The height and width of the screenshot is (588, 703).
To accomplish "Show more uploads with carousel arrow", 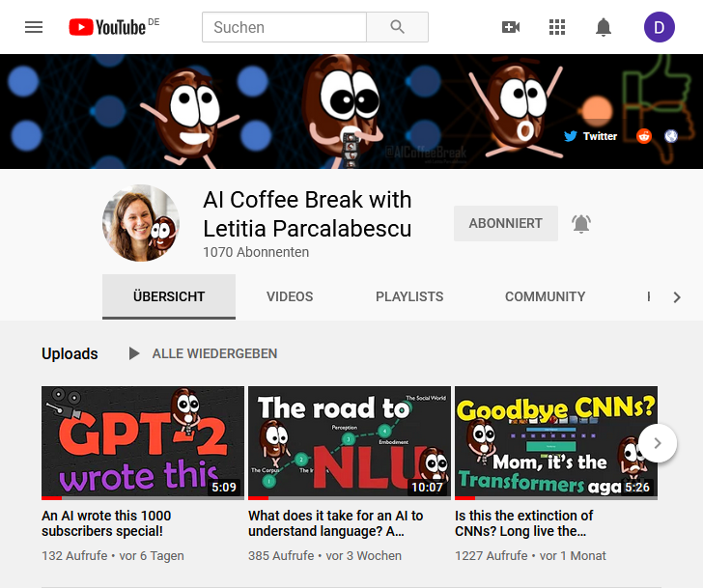I will coord(658,443).
